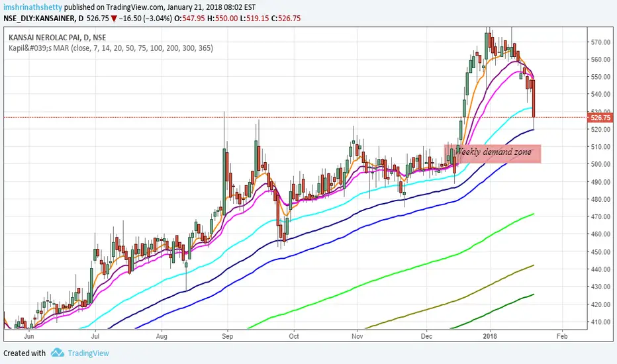Screen dimensions: 617x364
Task: Click the 440.00 price axis label
Action: click(x=600, y=269)
